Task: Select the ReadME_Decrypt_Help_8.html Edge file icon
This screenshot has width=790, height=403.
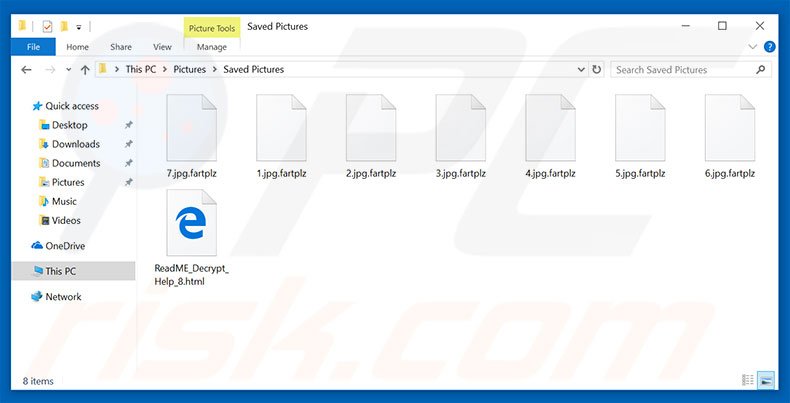Action: click(x=191, y=223)
